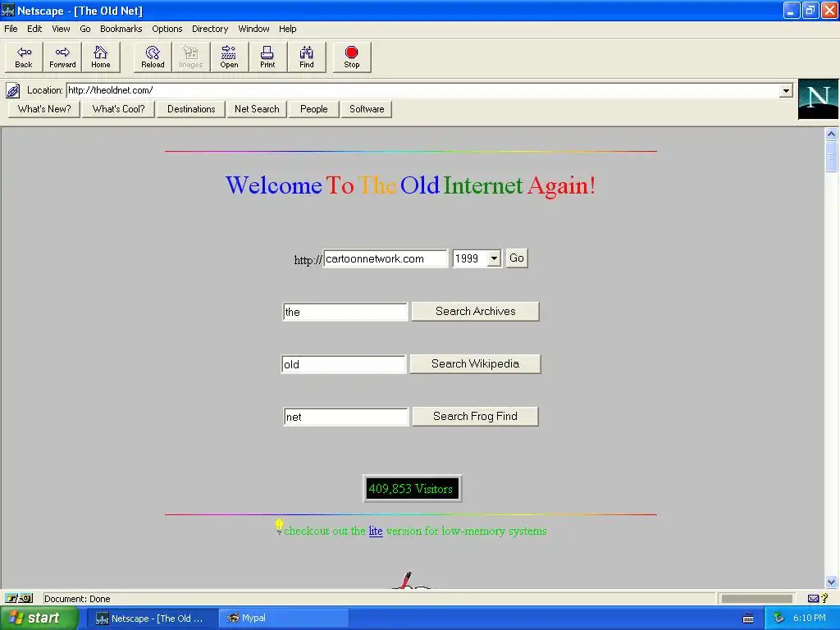The width and height of the screenshot is (840, 630).
Task: Click the lightbulb icon beside checkout text
Action: pyautogui.click(x=279, y=526)
